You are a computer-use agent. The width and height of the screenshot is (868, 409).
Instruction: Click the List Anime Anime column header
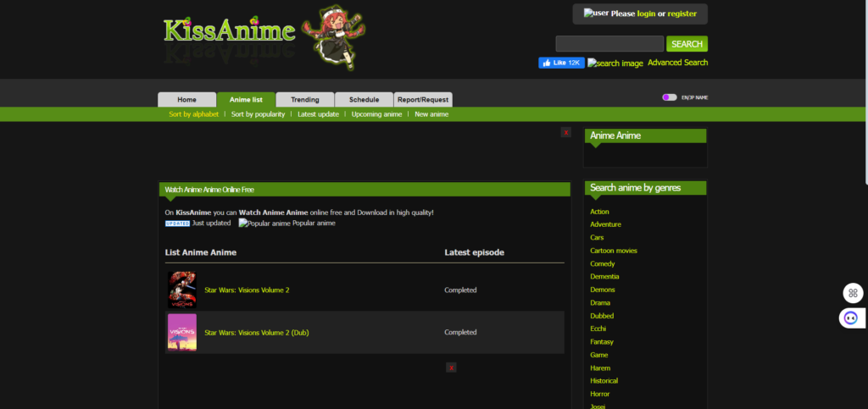point(201,252)
